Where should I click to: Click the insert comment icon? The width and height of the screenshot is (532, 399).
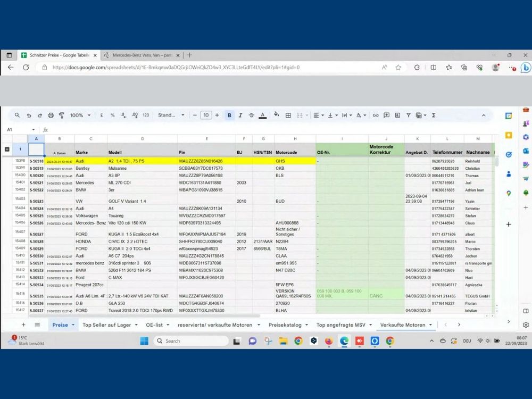tap(386, 115)
